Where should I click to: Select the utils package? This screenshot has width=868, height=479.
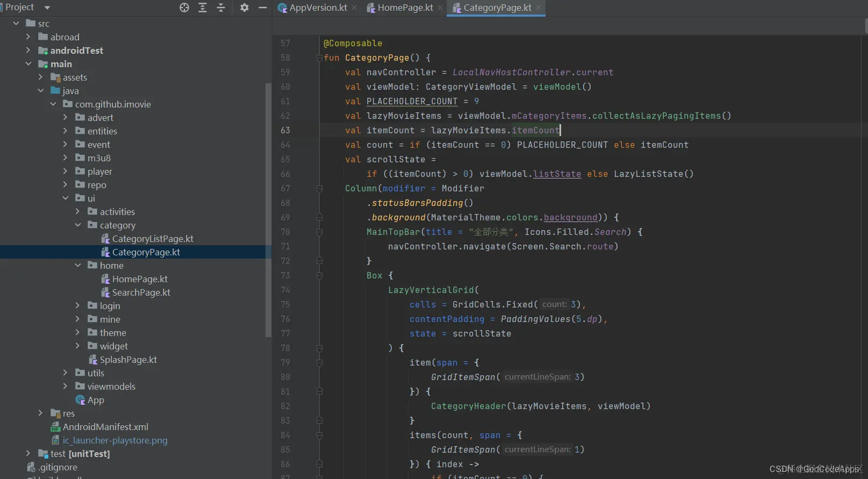96,373
